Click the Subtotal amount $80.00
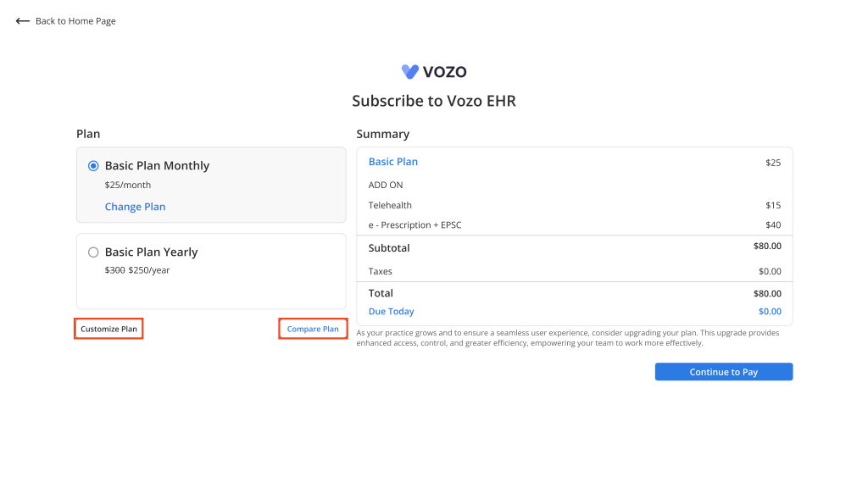The image size is (868, 488). (767, 247)
